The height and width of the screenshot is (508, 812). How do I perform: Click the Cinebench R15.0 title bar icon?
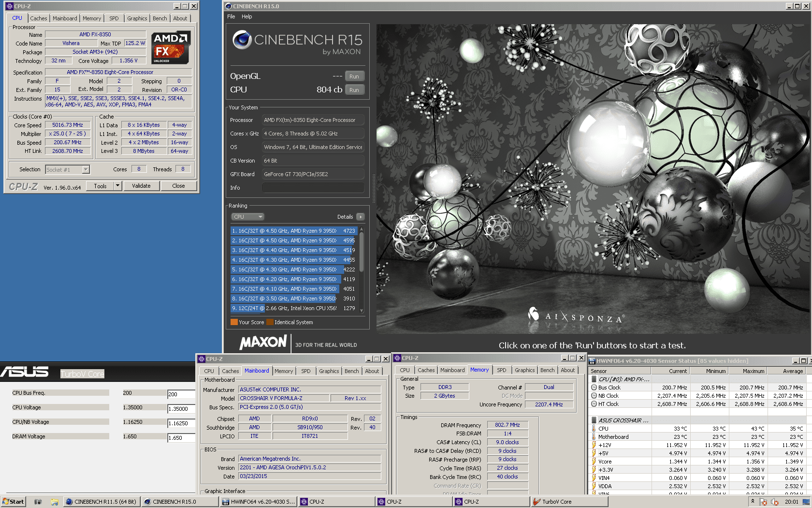(x=229, y=6)
